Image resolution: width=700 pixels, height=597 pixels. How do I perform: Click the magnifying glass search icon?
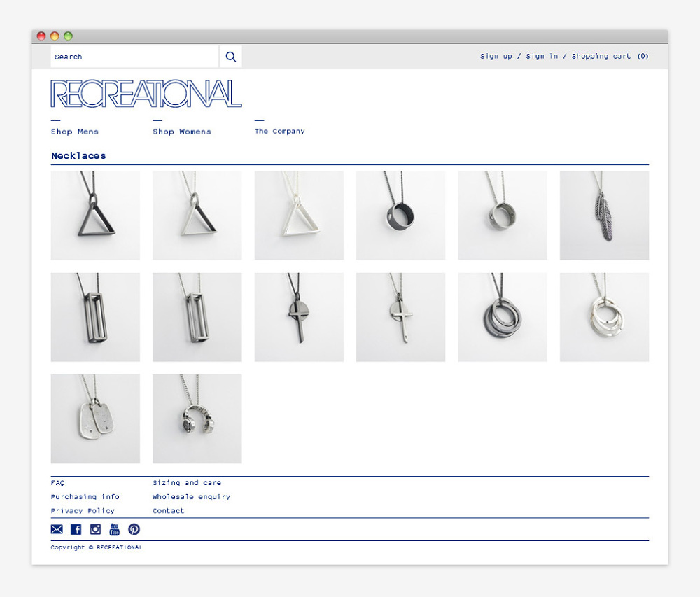[231, 57]
